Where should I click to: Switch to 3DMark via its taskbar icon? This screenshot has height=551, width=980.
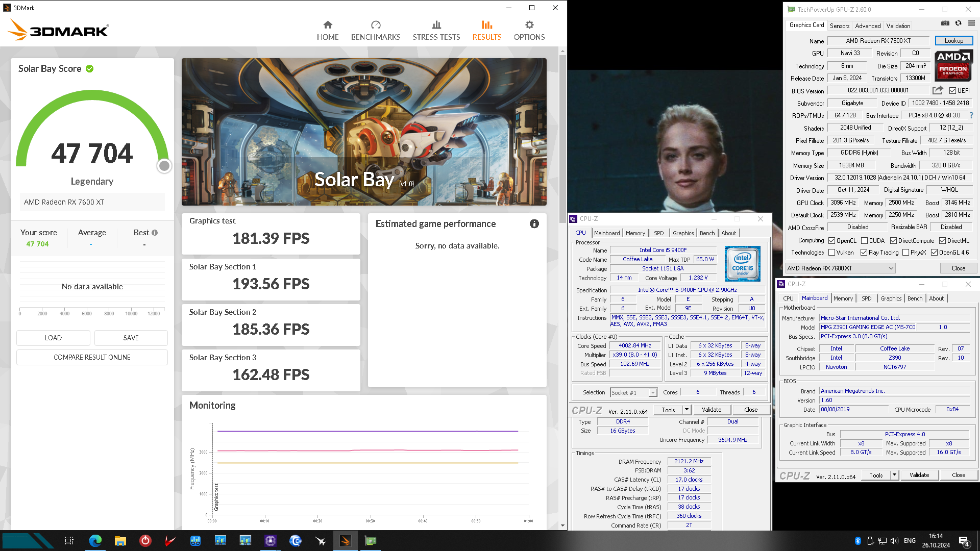click(x=346, y=541)
